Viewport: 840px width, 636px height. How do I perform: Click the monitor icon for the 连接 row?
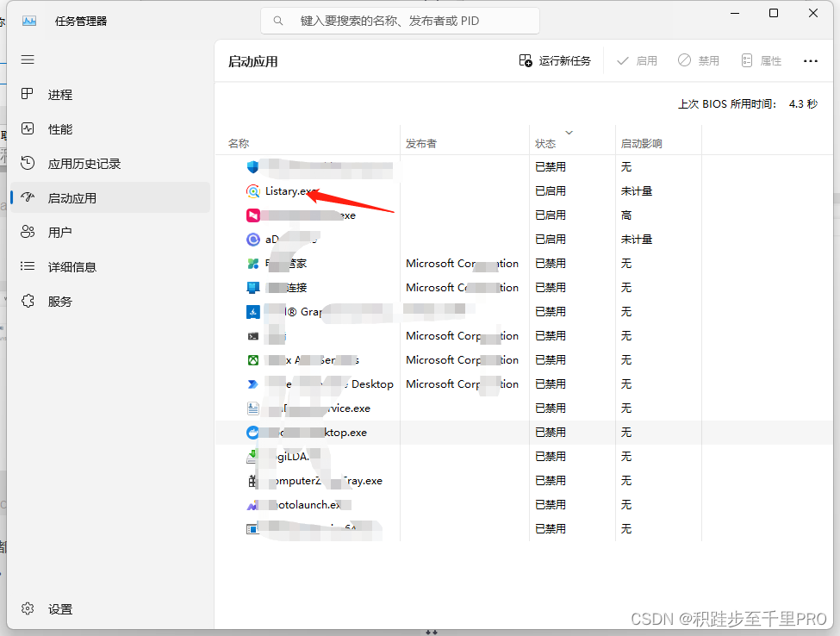click(x=252, y=288)
